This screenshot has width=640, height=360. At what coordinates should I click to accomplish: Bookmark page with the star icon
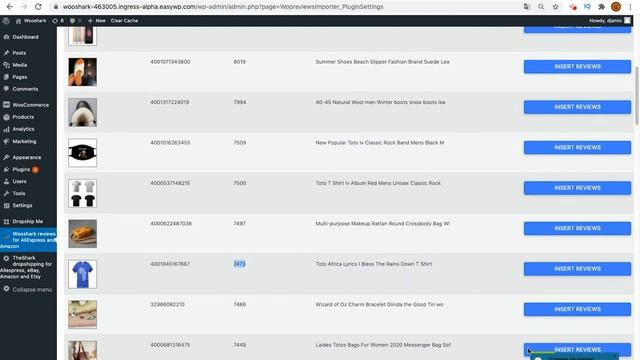556,7
